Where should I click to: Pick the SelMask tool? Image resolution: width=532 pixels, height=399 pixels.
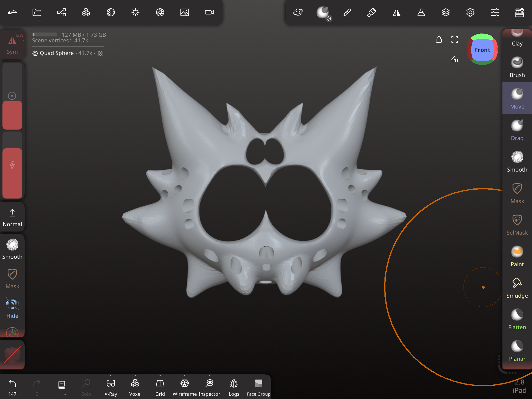(x=517, y=225)
